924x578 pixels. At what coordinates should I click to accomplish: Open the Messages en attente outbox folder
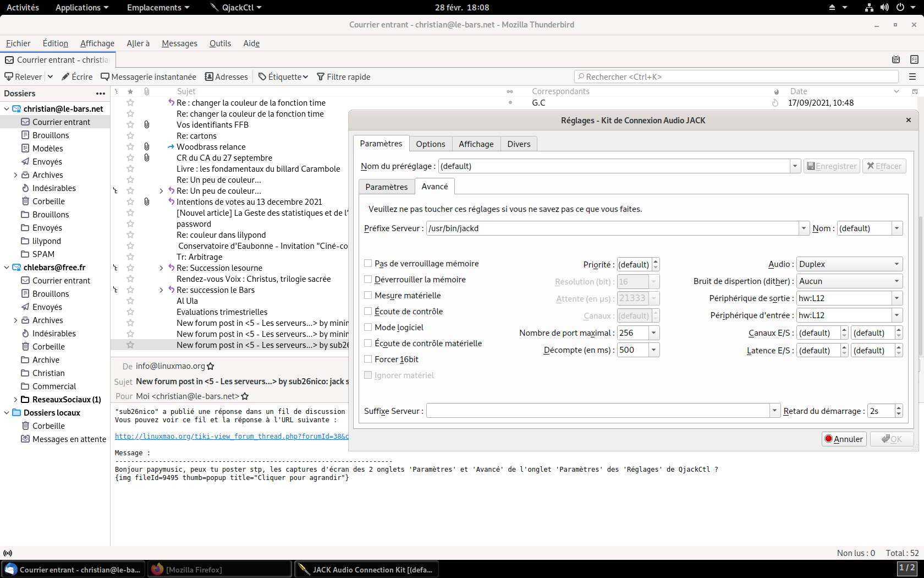click(69, 439)
